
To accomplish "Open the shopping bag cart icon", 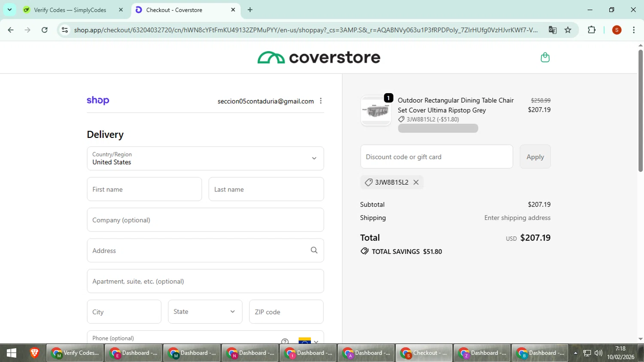I will point(545,57).
